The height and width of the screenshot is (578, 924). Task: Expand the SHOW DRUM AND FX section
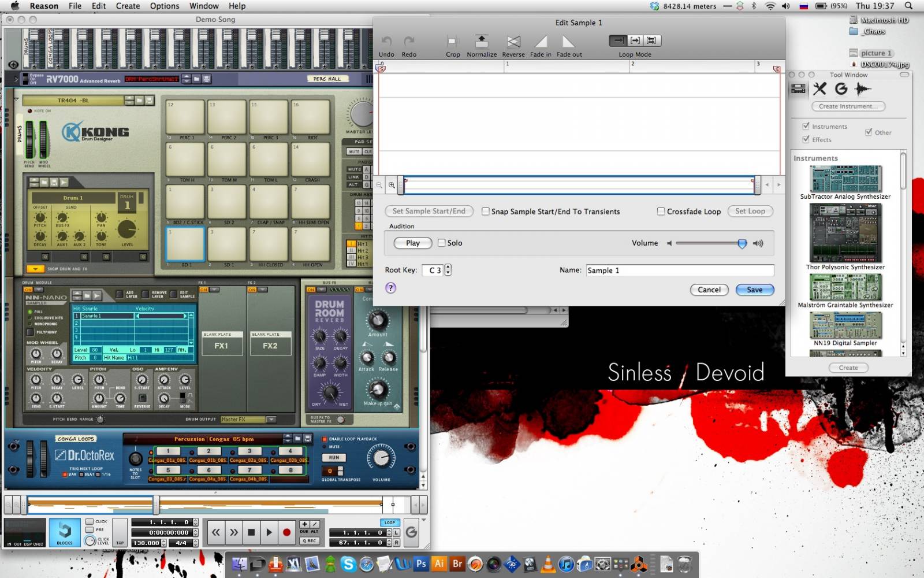click(x=35, y=269)
